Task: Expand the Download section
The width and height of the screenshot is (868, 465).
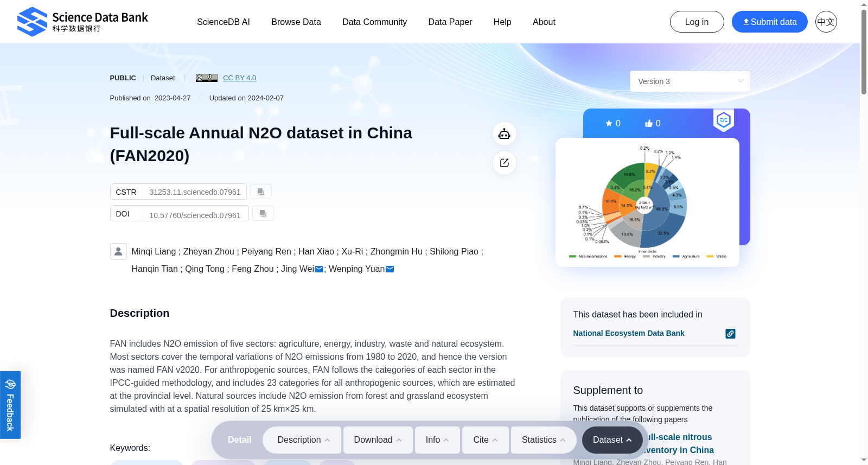Action: coord(378,439)
